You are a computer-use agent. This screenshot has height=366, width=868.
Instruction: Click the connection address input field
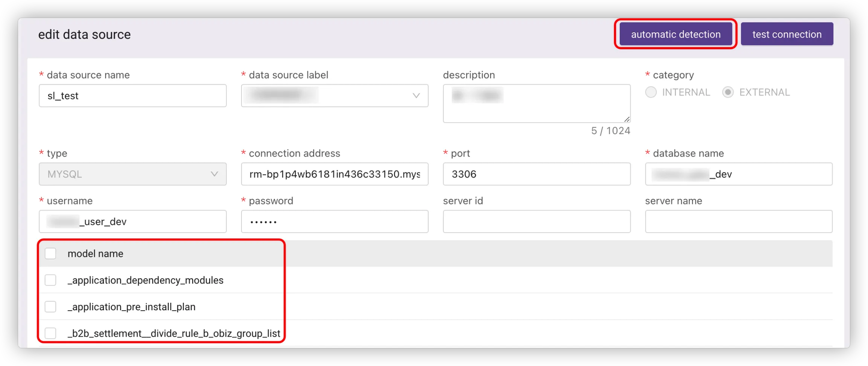(334, 174)
